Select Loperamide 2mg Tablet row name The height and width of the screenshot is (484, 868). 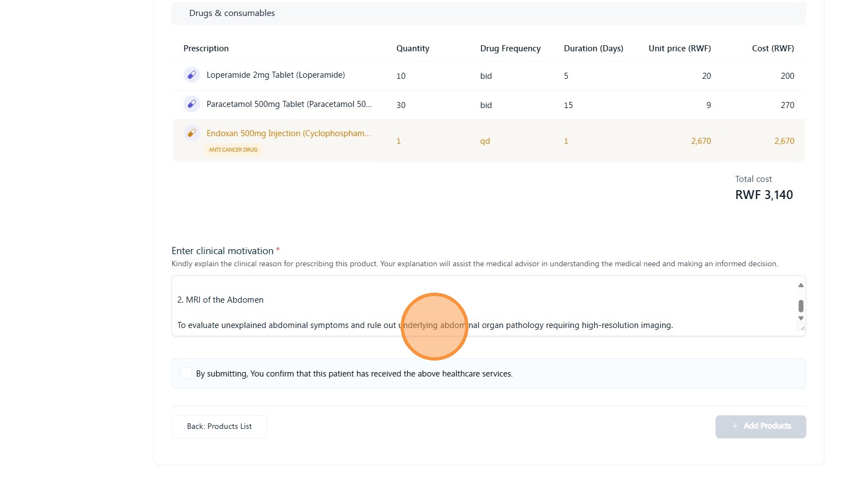275,75
